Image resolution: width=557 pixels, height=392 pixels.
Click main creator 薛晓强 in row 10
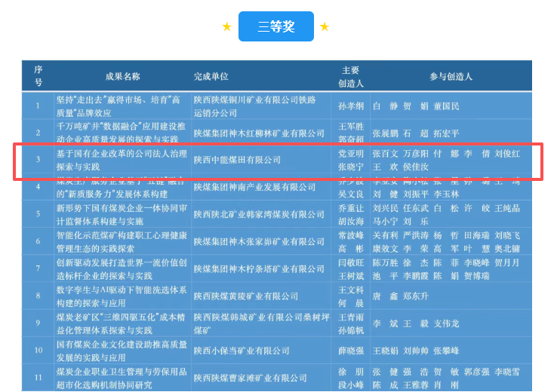click(x=350, y=351)
